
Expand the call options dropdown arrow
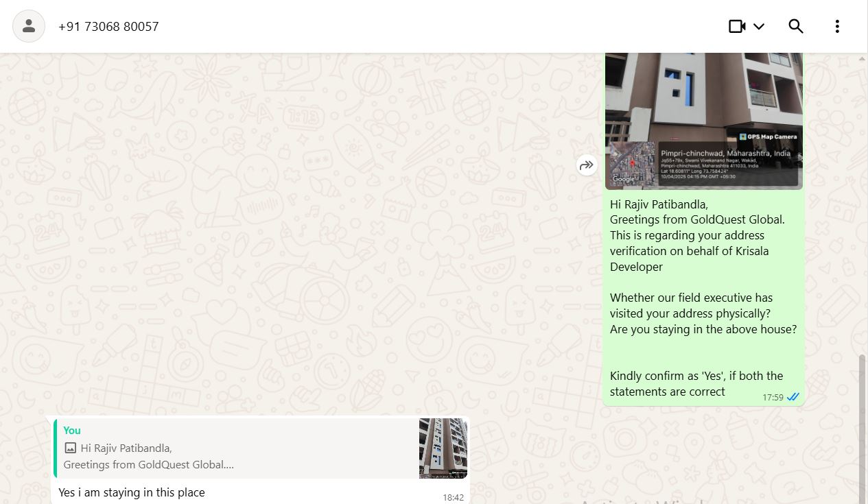point(759,26)
